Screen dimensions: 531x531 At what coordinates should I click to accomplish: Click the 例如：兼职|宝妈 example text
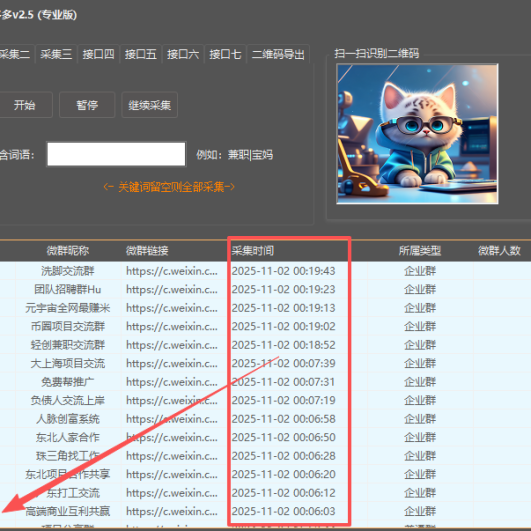[x=235, y=155]
